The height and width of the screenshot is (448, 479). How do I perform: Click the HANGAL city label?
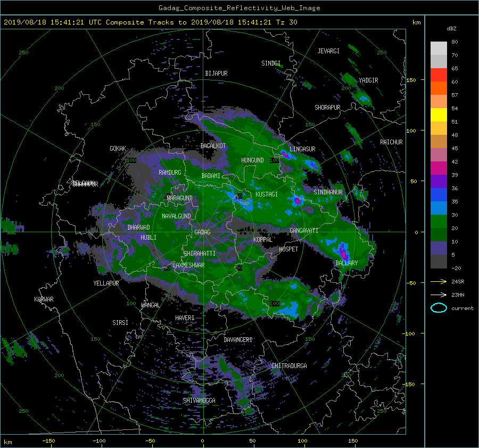tap(150, 305)
